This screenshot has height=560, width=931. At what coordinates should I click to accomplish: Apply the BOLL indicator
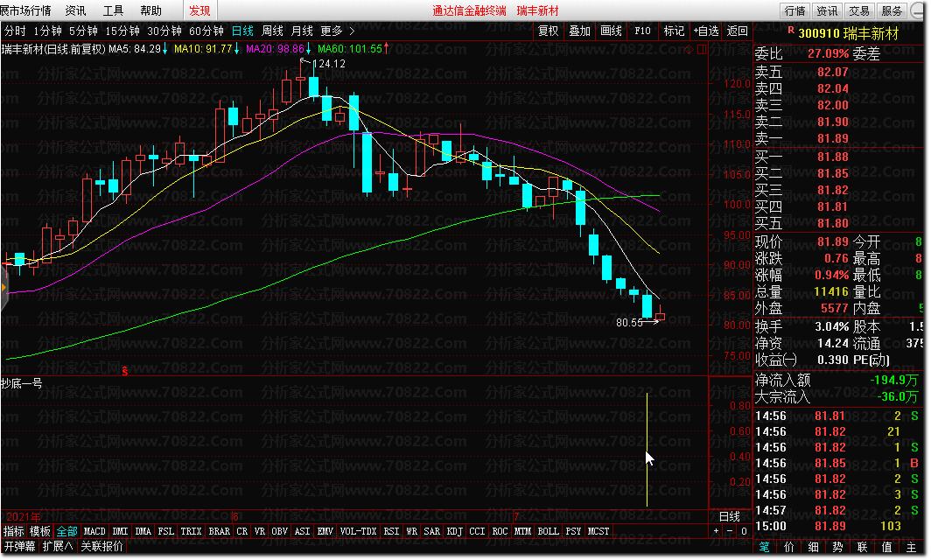(x=548, y=531)
